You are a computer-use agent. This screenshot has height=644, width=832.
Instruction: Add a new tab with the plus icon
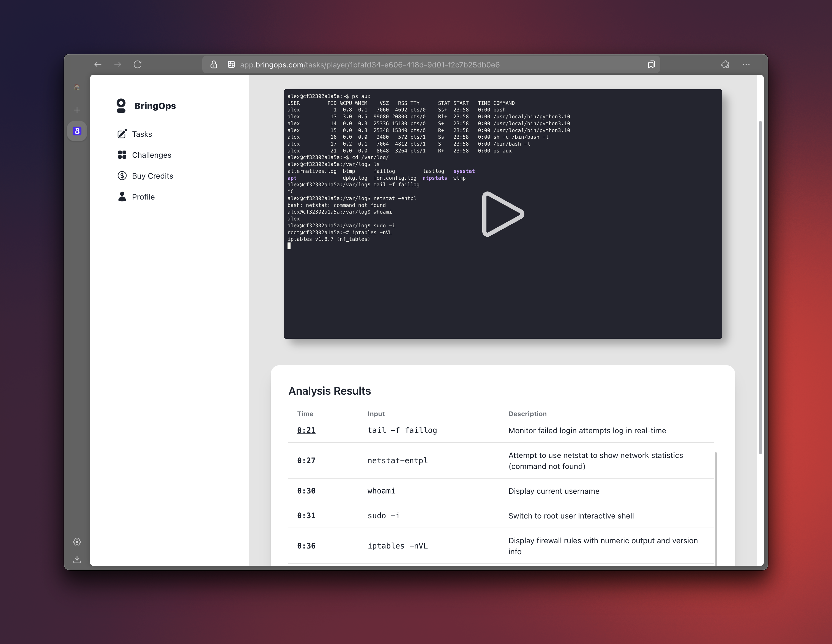pos(77,110)
